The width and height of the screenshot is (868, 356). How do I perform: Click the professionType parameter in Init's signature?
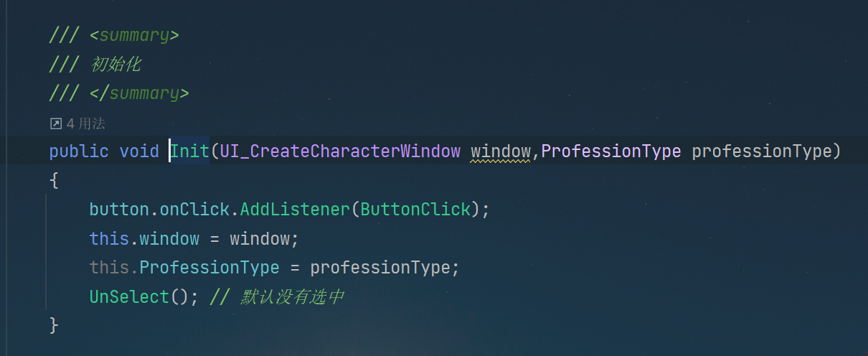tap(760, 151)
